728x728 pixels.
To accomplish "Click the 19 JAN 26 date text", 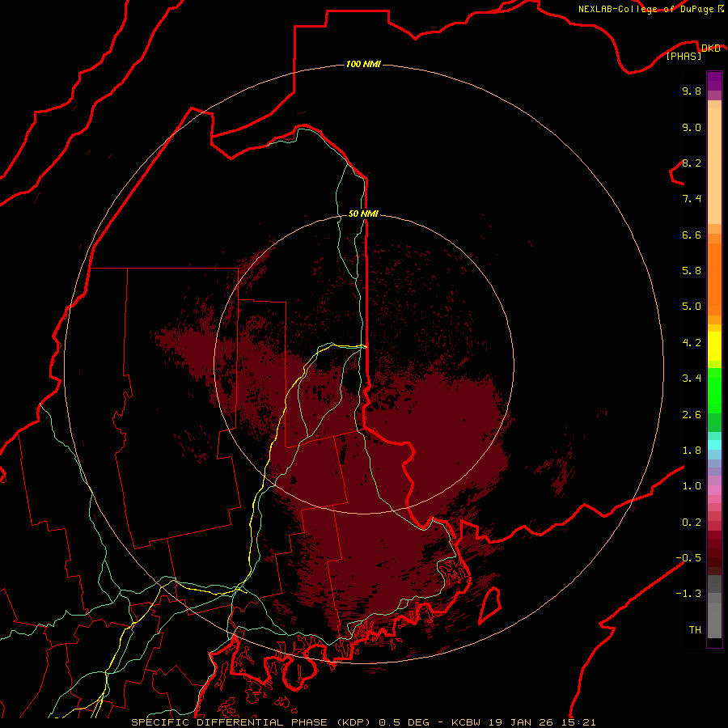I will [x=522, y=722].
